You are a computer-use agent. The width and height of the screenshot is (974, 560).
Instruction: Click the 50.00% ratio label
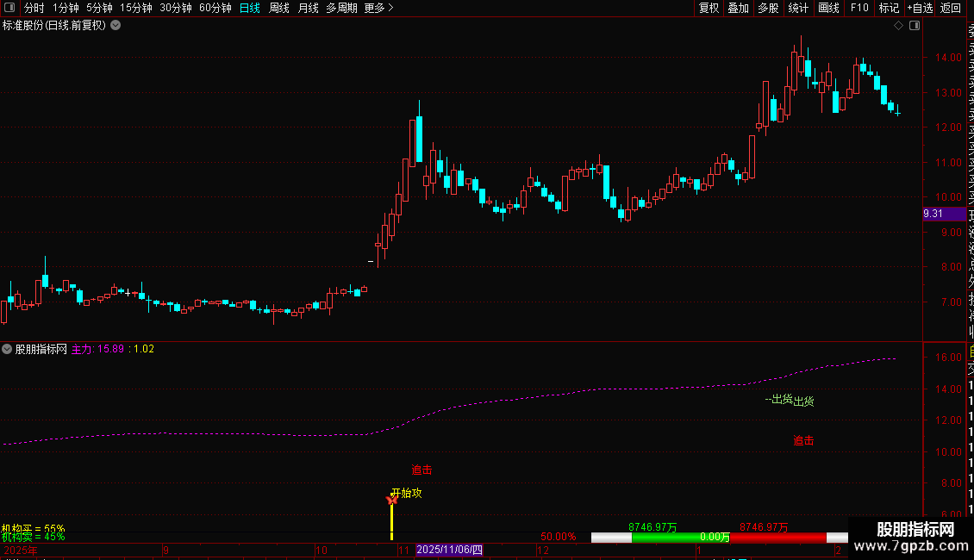tap(558, 537)
